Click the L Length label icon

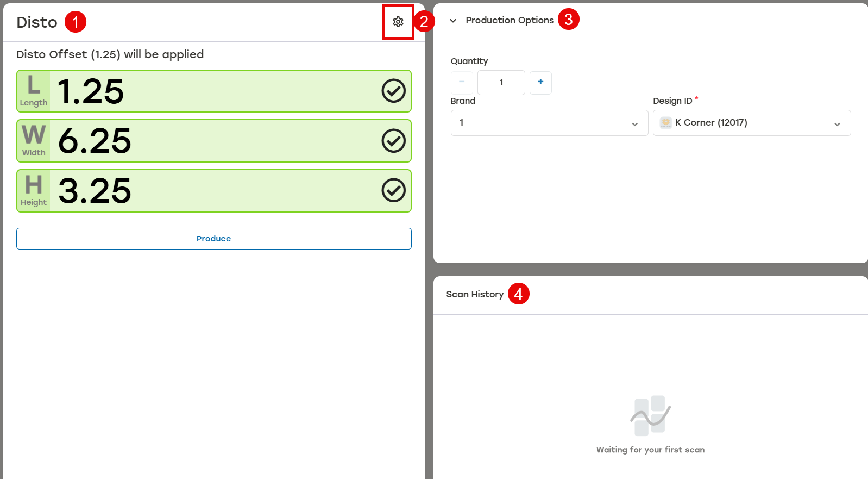(x=34, y=91)
